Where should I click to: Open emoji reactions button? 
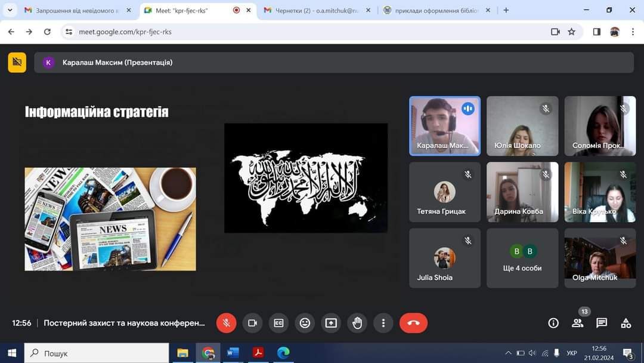pos(305,323)
